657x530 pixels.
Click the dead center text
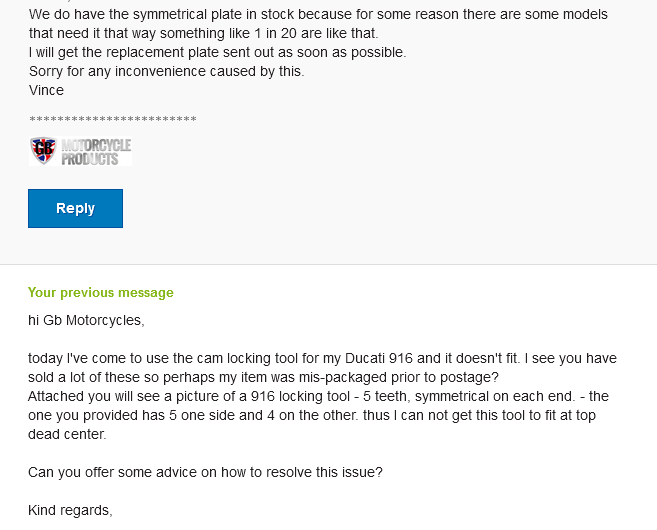[x=67, y=434]
